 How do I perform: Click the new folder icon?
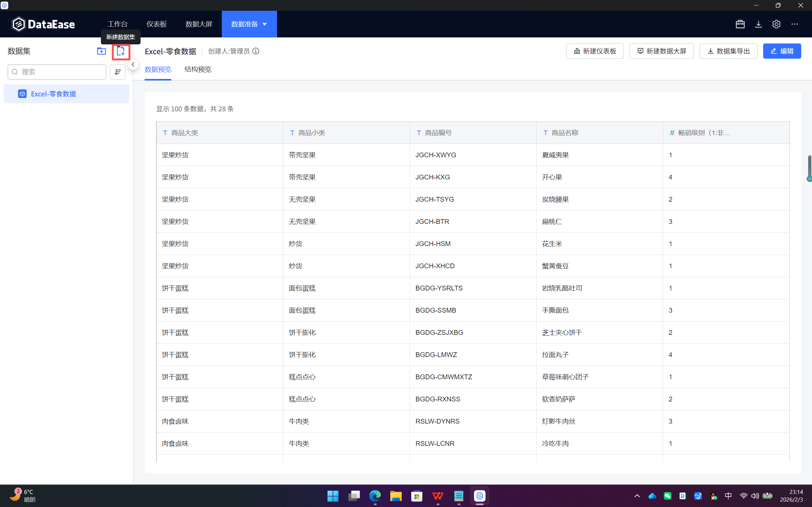(101, 51)
